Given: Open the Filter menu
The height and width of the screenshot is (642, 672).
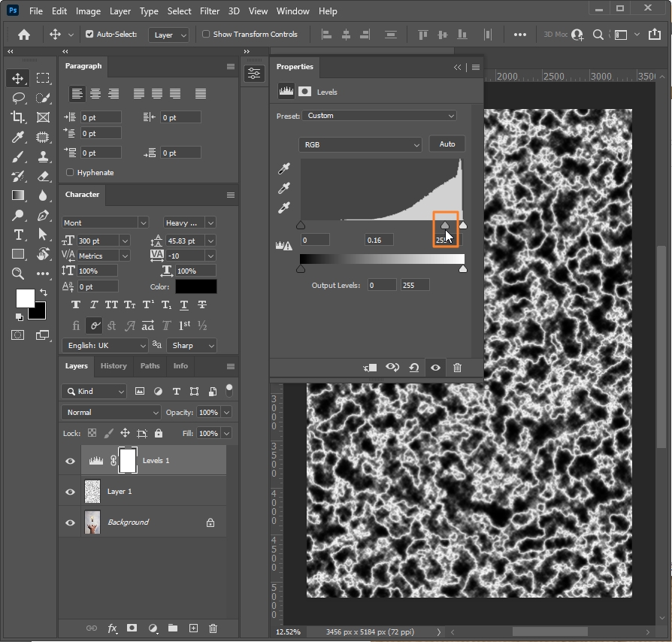Looking at the screenshot, I should (210, 11).
